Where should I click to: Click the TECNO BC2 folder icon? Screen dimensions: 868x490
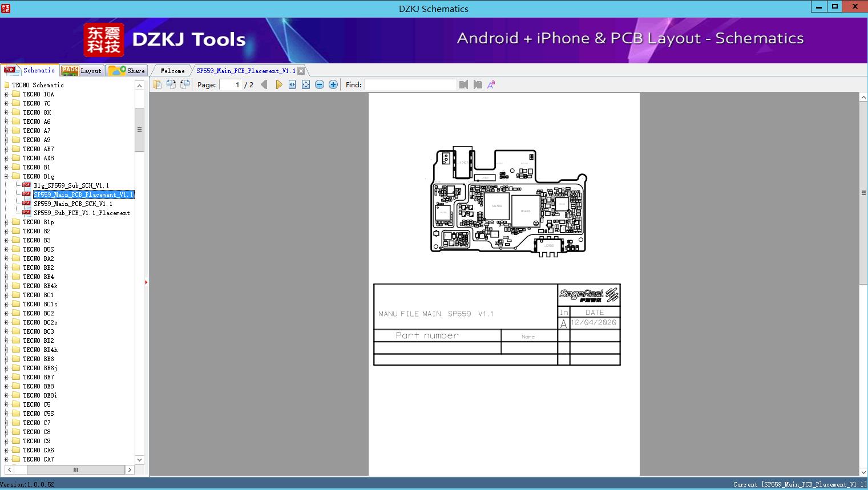click(16, 313)
